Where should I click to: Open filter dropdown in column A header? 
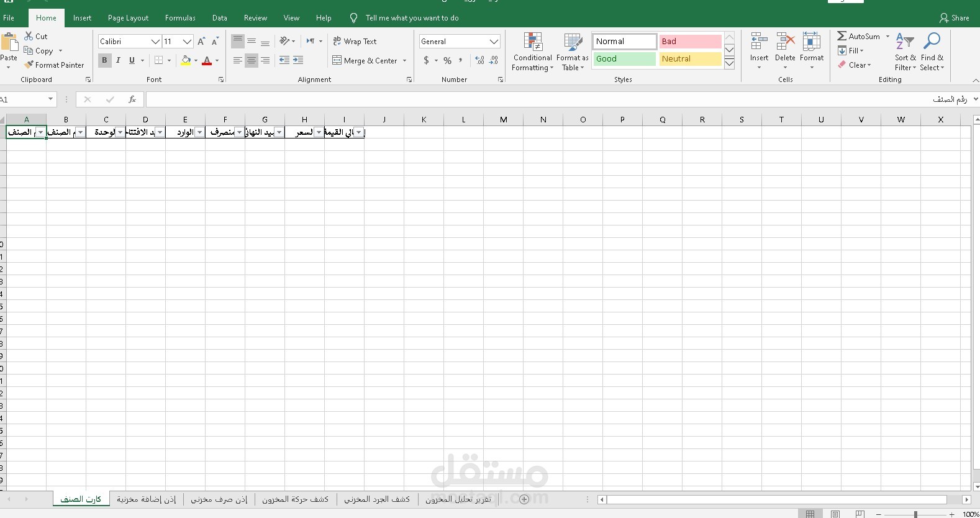[x=40, y=132]
